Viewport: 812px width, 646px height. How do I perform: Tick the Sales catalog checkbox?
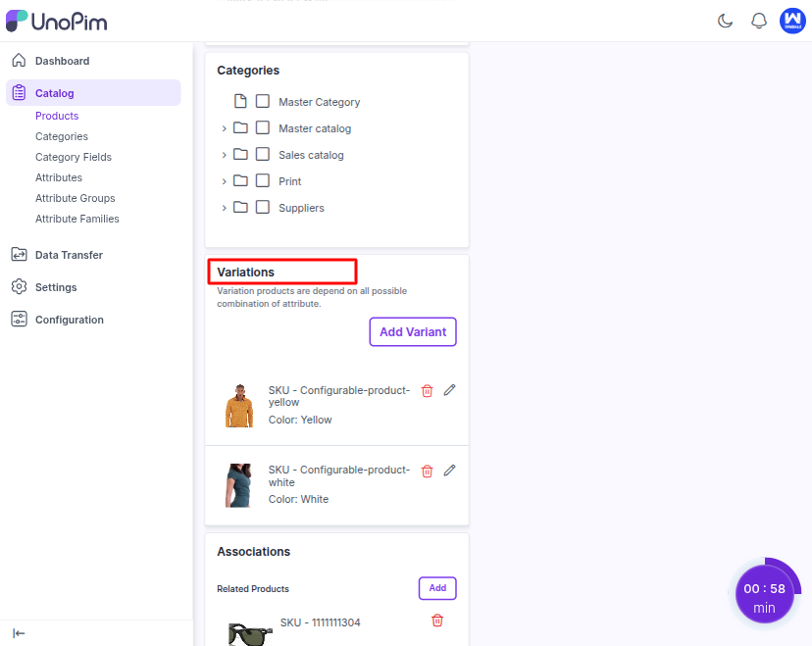click(263, 155)
